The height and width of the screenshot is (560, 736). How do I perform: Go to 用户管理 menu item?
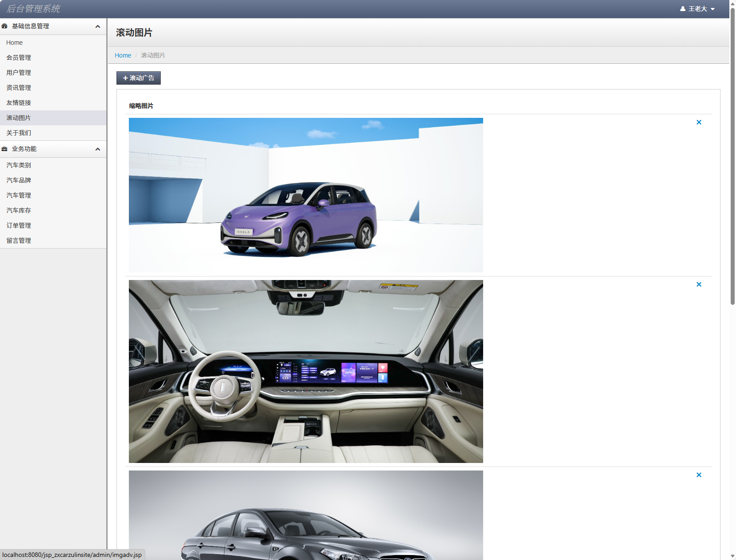point(19,73)
